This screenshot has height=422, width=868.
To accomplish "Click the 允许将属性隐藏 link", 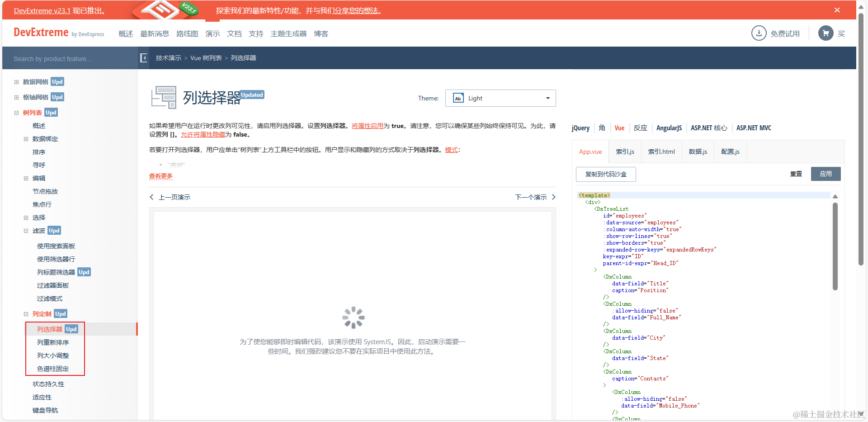I will click(203, 134).
